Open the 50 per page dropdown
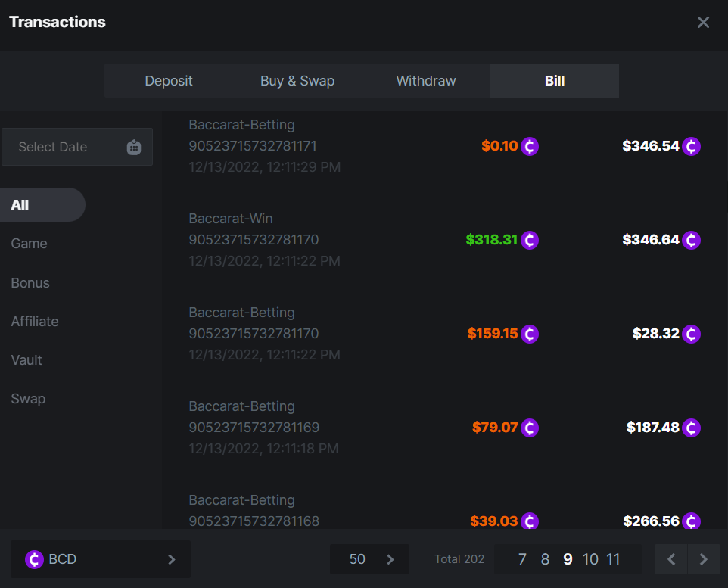The height and width of the screenshot is (588, 728). coord(369,559)
